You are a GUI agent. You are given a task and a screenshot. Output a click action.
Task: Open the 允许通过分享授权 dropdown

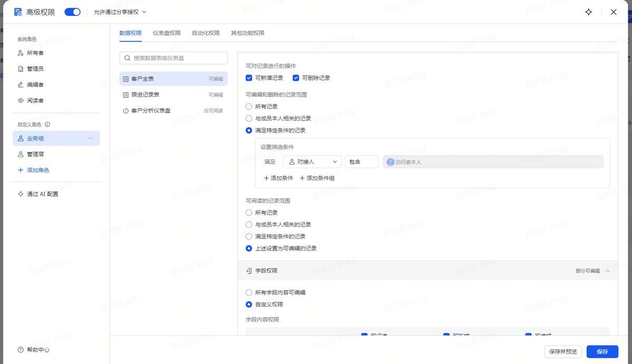point(120,12)
